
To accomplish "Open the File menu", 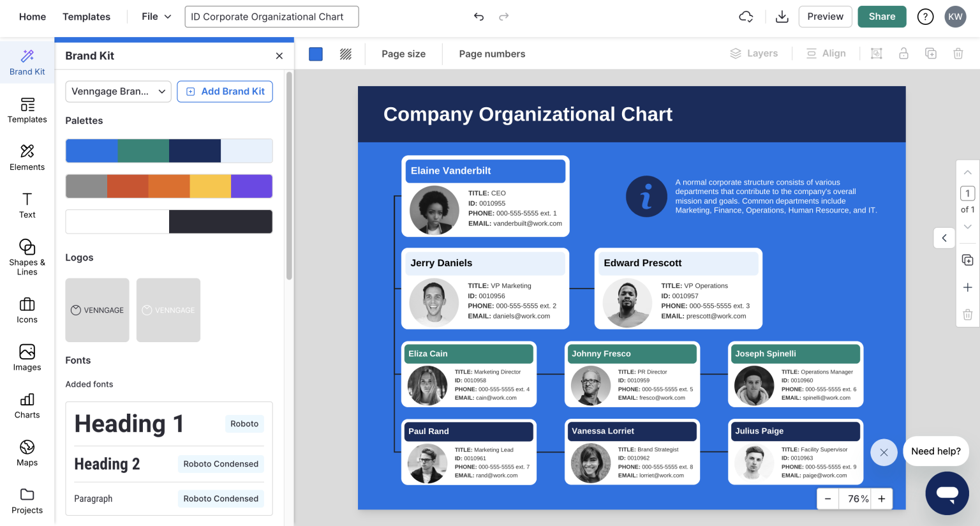I will click(155, 16).
